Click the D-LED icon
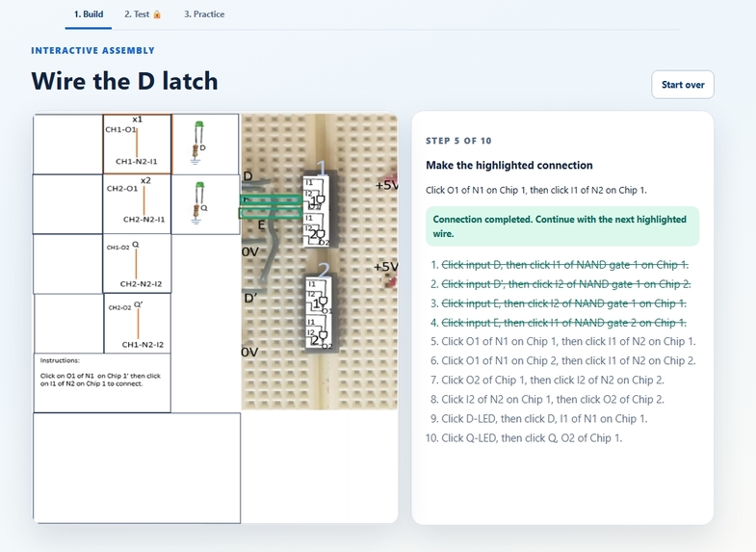The height and width of the screenshot is (552, 756). point(198,143)
